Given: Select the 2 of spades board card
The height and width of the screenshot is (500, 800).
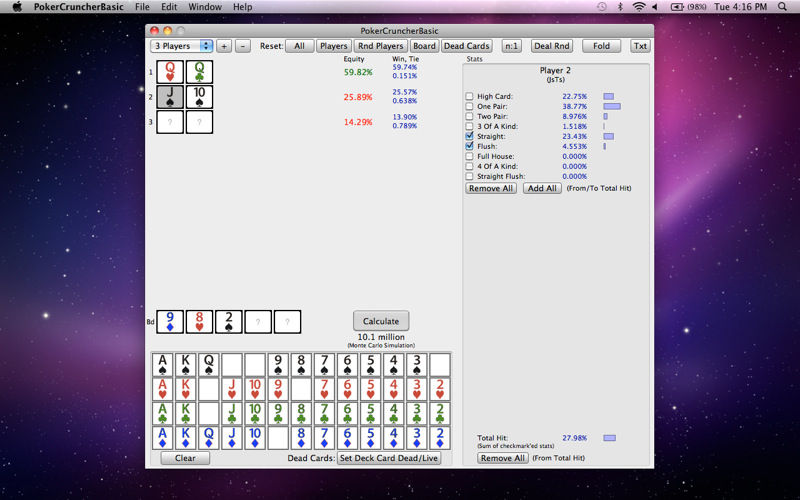Looking at the screenshot, I should tap(229, 322).
